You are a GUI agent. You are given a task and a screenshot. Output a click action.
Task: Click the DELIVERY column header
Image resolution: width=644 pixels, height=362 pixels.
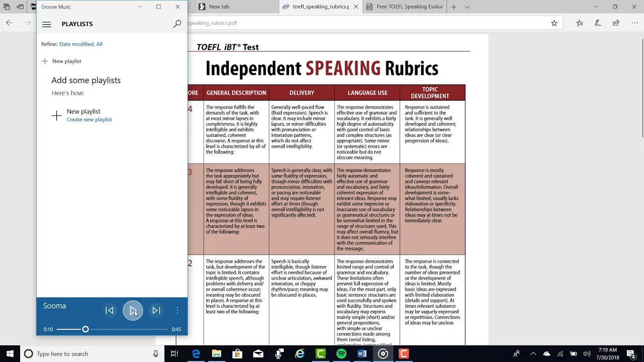[301, 93]
